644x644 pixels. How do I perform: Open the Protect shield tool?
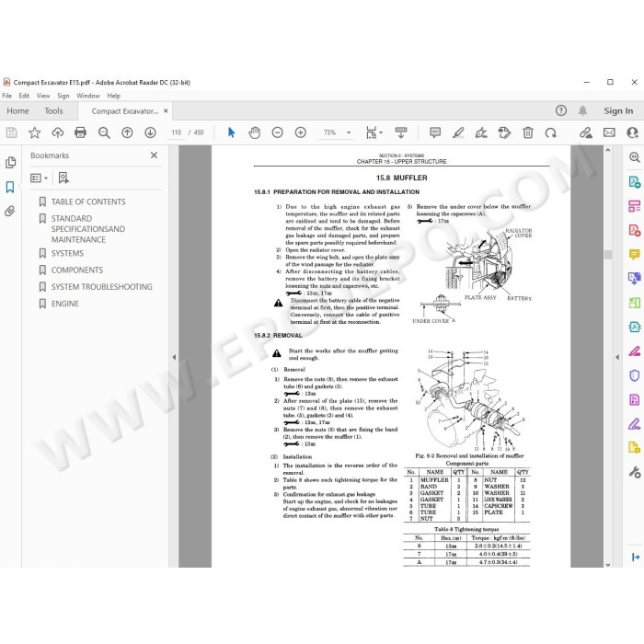click(x=635, y=375)
